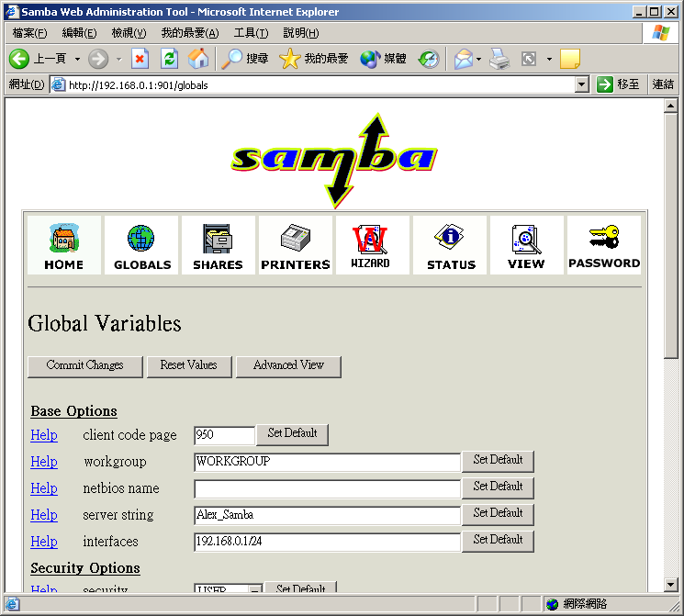Focus the interfaces input field
This screenshot has height=616, width=684.
(x=327, y=542)
